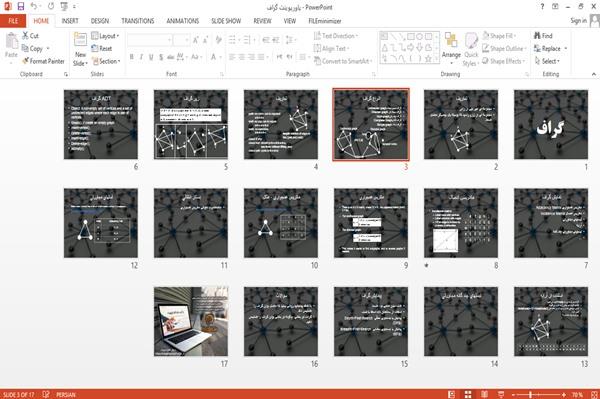Switch to the SLIDE SHOW tab
Image resolution: width=600 pixels, height=399 pixels.
[226, 21]
